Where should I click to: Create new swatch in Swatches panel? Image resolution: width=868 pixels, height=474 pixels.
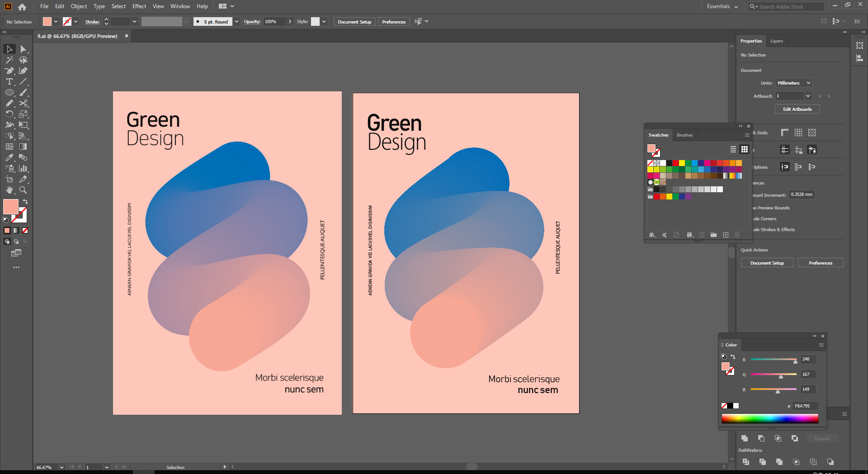coord(726,235)
